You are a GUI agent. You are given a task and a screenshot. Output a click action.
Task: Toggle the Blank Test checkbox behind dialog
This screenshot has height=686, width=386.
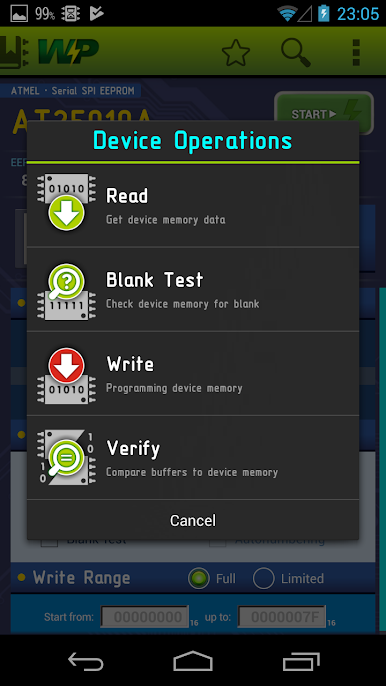pos(49,541)
